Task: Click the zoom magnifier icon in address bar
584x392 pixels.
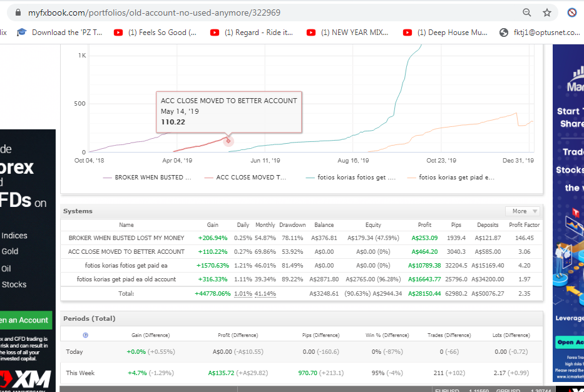Action: point(526,13)
